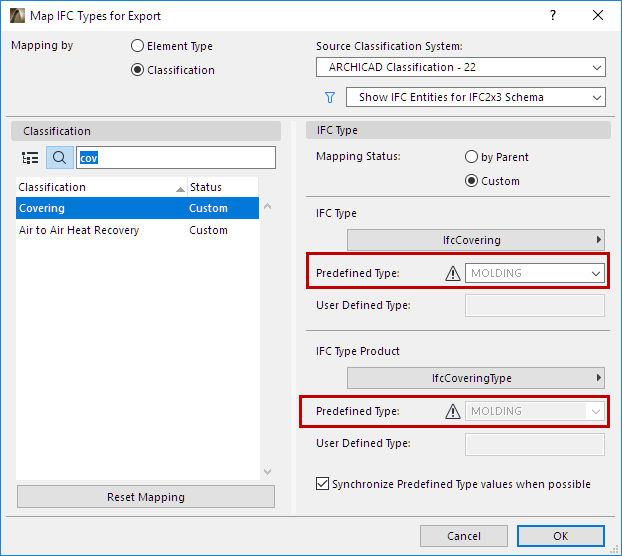Click the Reset Mapping button

click(146, 497)
